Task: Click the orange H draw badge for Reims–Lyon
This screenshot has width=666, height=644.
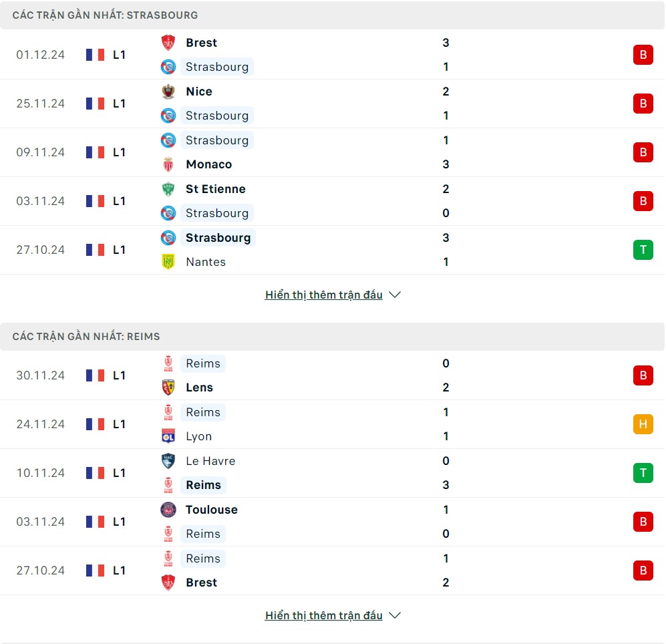Action: click(x=643, y=424)
